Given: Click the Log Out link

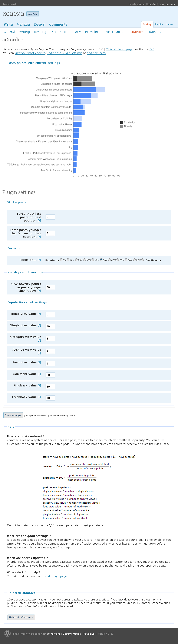Looking at the screenshot, I should [x=152, y=4].
